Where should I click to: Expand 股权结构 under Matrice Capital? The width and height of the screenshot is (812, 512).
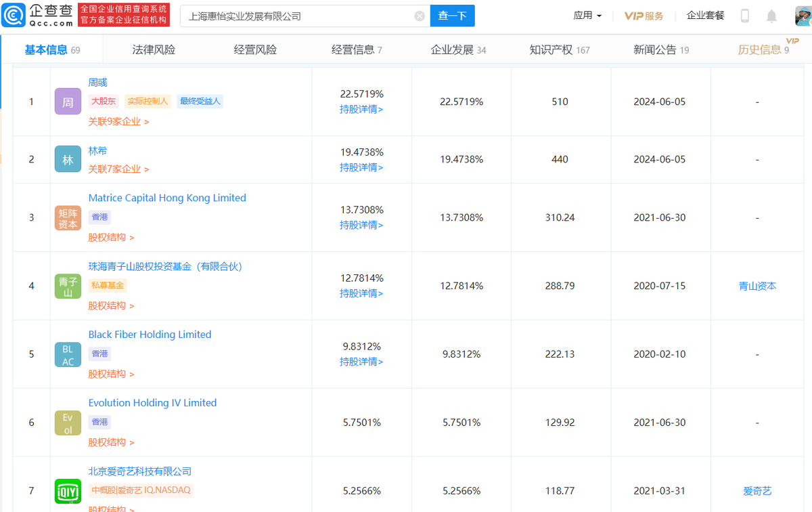pyautogui.click(x=111, y=238)
